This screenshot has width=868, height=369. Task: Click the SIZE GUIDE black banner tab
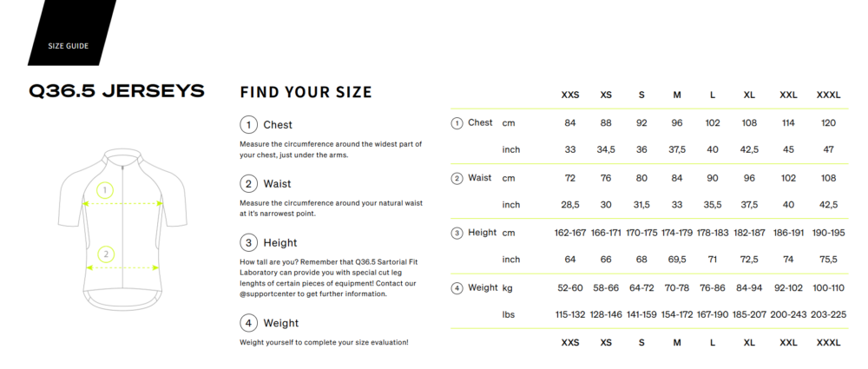(72, 33)
